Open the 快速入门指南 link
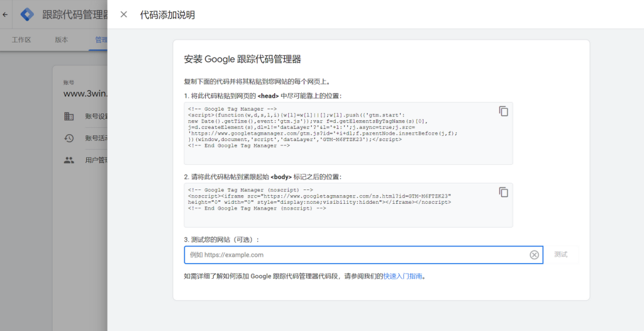 click(402, 276)
